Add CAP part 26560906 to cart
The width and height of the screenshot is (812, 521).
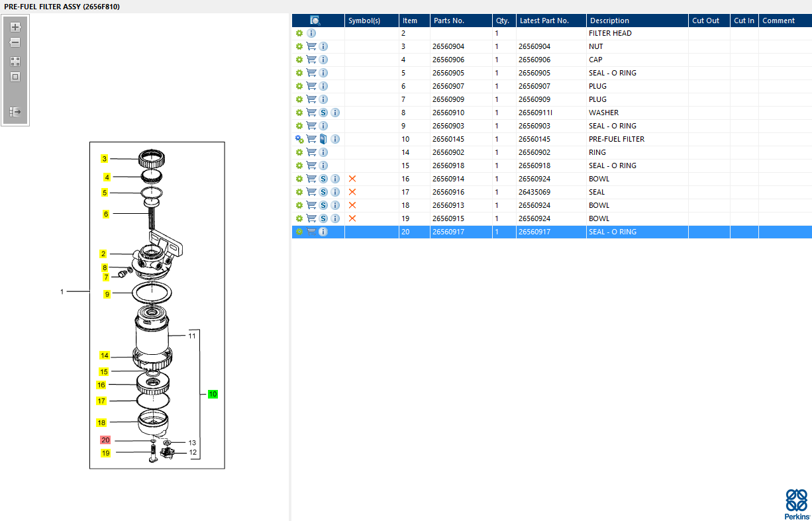click(x=311, y=60)
